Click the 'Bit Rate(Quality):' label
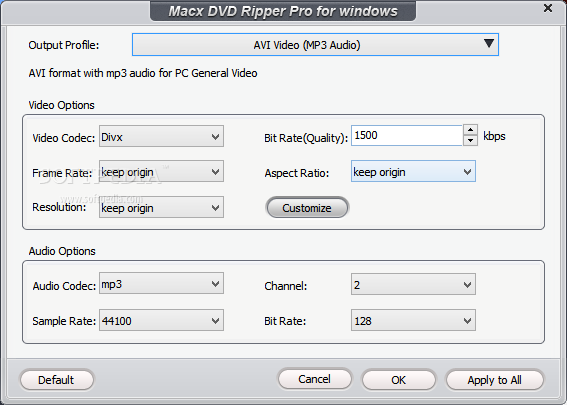Image resolution: width=567 pixels, height=405 pixels. pos(306,138)
